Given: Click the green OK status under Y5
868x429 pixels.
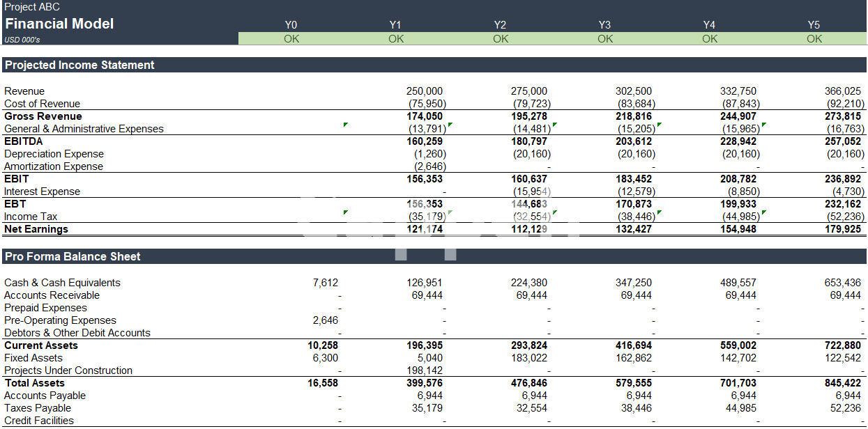Looking at the screenshot, I should click(814, 39).
